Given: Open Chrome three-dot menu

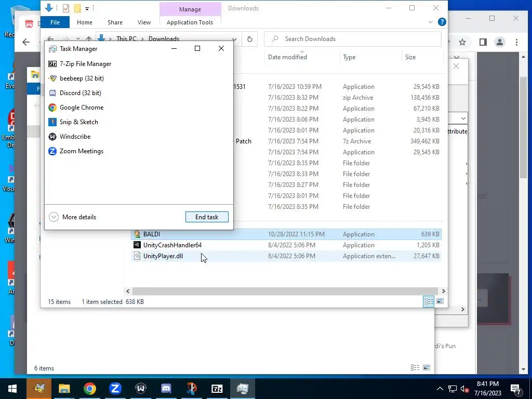Looking at the screenshot, I should pyautogui.click(x=516, y=42).
